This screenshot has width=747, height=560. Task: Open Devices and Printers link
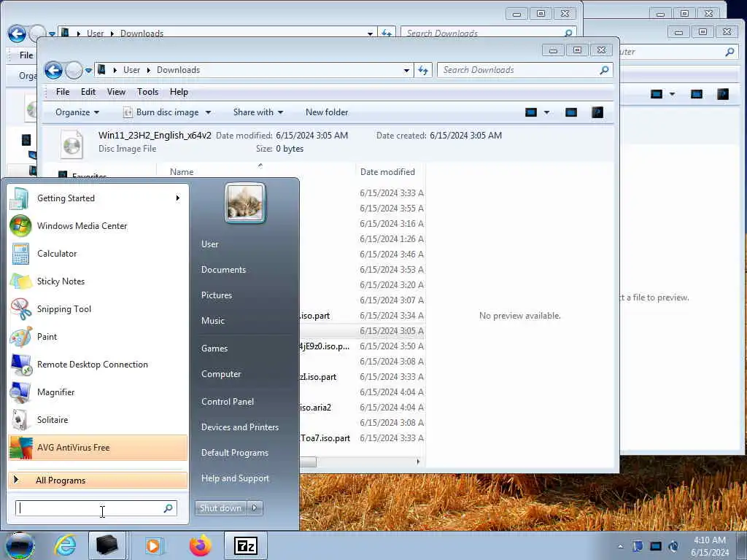tap(239, 427)
